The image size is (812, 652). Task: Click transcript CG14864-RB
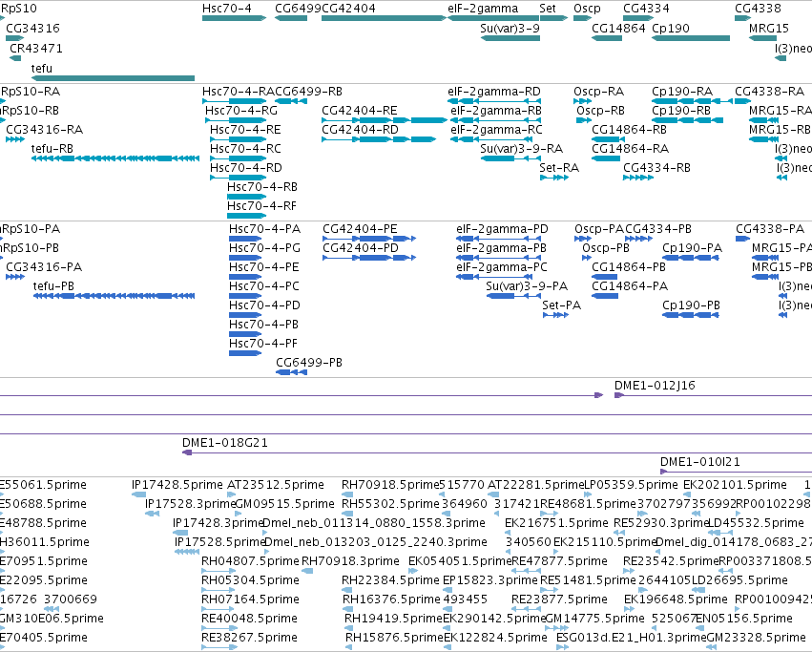point(607,139)
